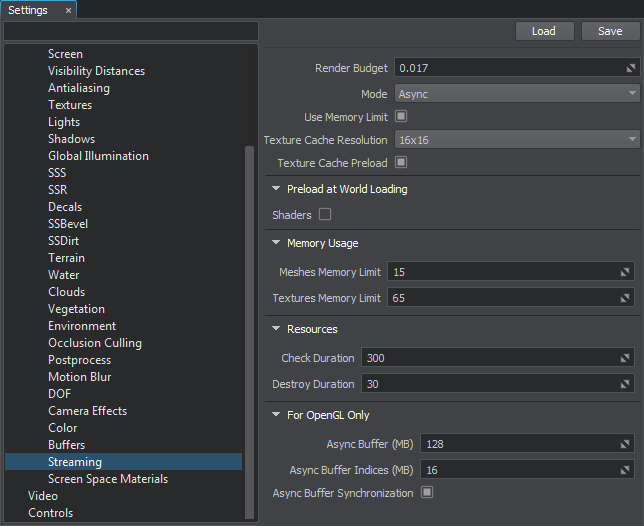Open the Mode dropdown set to Async

click(x=517, y=93)
